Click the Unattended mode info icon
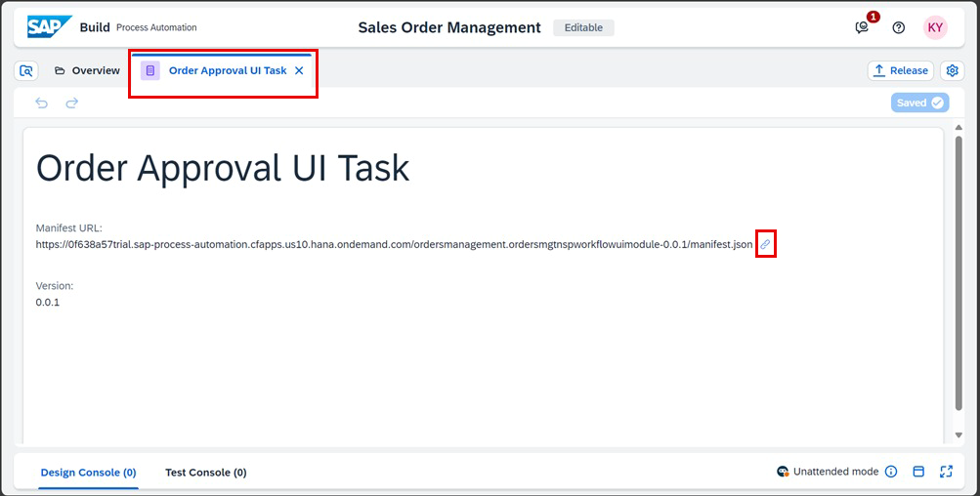Screen dimensions: 980x496 (x=891, y=472)
